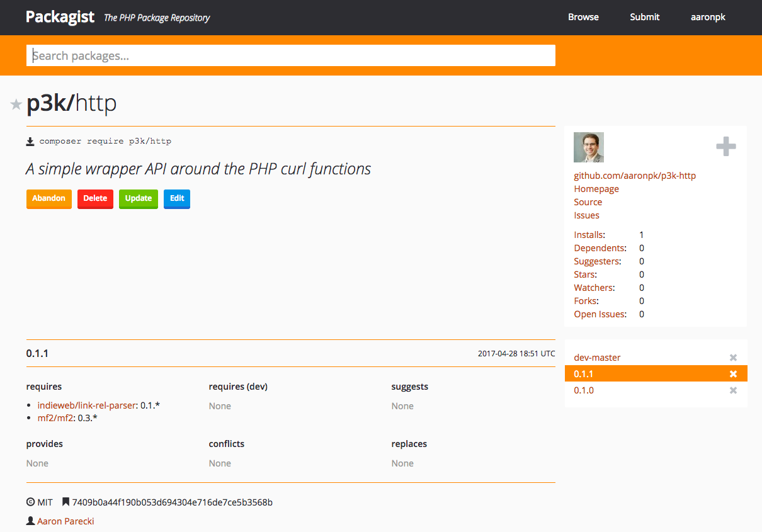
Task: Select the dev-master version
Action: [597, 358]
